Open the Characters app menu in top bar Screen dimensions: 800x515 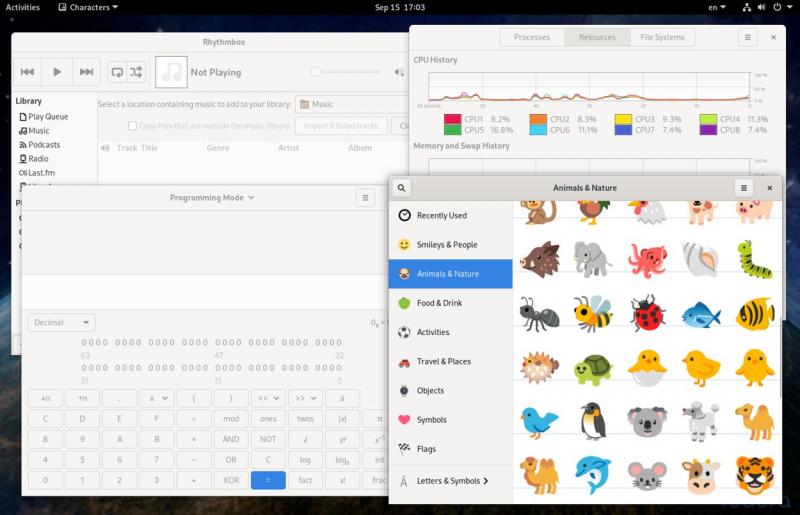pos(88,7)
